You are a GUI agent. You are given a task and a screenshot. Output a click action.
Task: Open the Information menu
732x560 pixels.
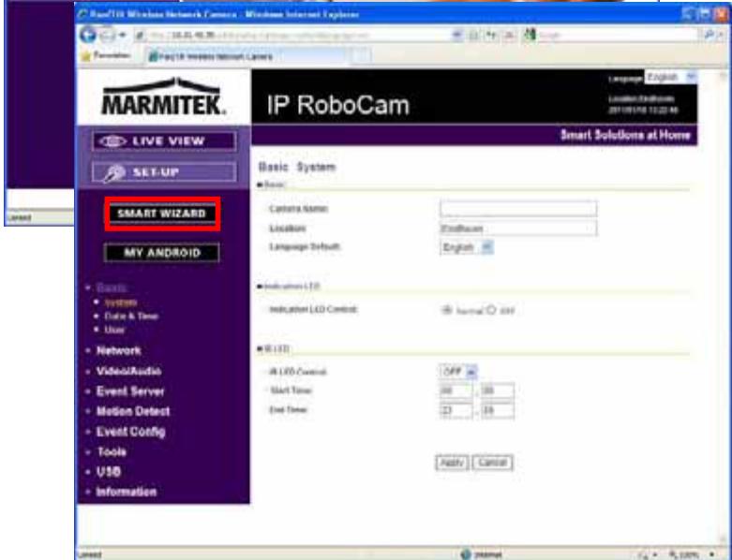pos(126,492)
